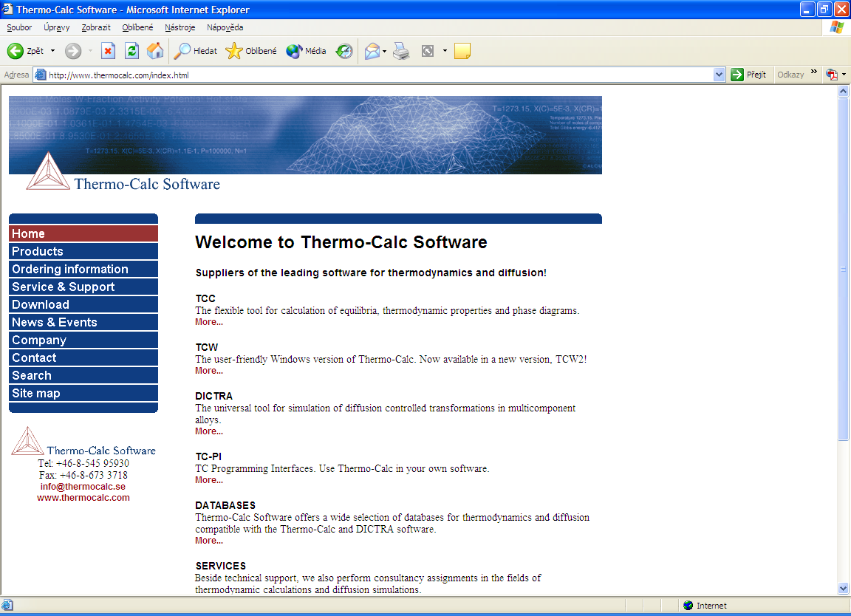Click More... under TCC
Screen dimensions: 851x616
pos(209,322)
